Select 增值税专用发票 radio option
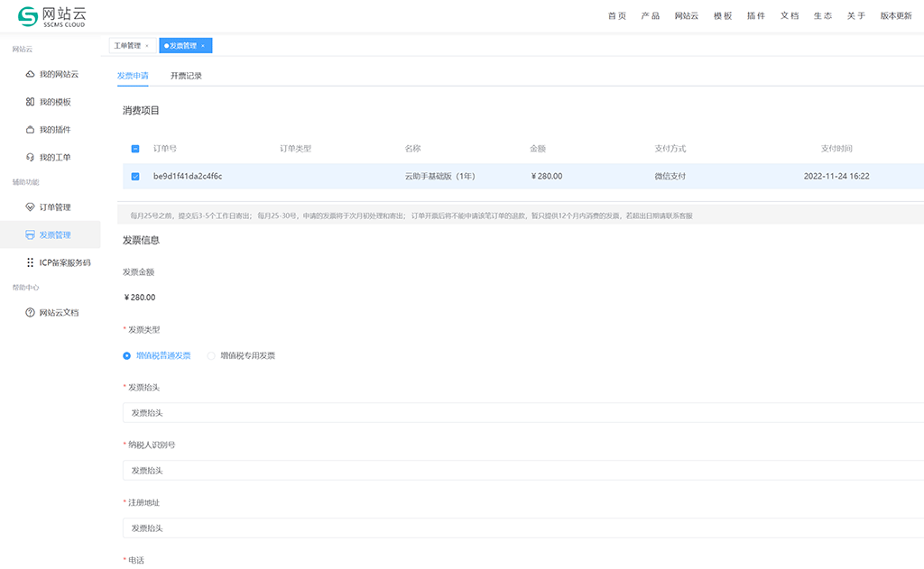Screen dimensions: 924x569 pos(211,355)
